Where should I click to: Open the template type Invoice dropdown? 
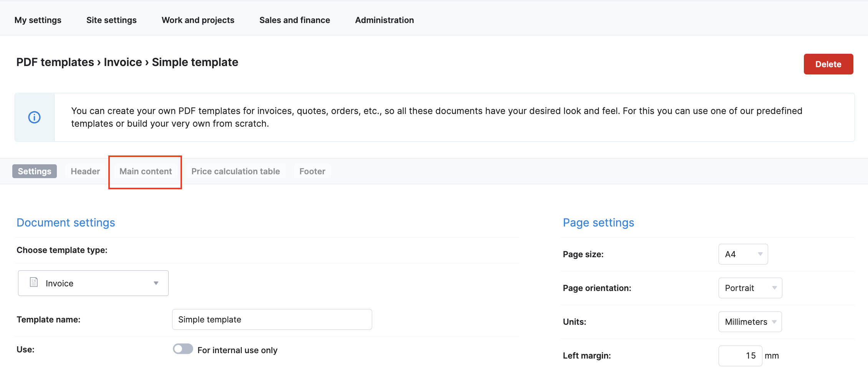pyautogui.click(x=93, y=283)
